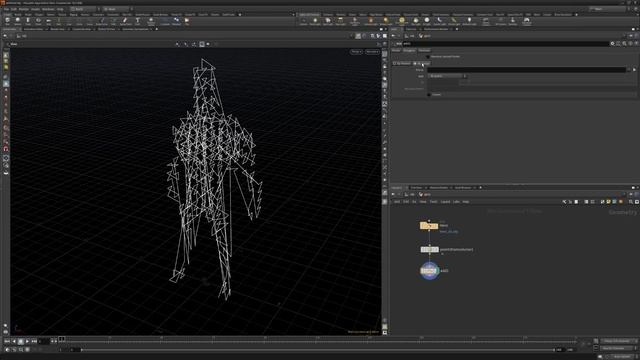Select the Spray Paint shelf tool
This screenshot has width=640, height=360.
tap(125, 21)
